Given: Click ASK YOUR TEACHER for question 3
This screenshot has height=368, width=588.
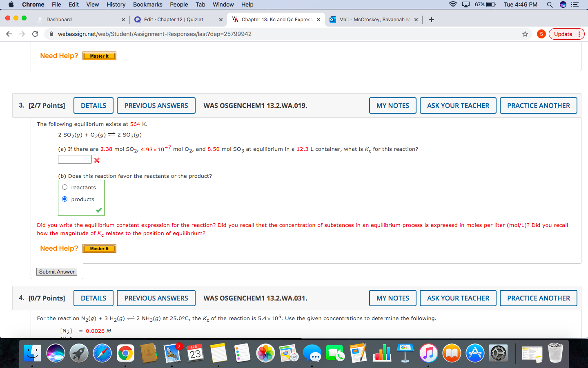Looking at the screenshot, I should pyautogui.click(x=458, y=105).
